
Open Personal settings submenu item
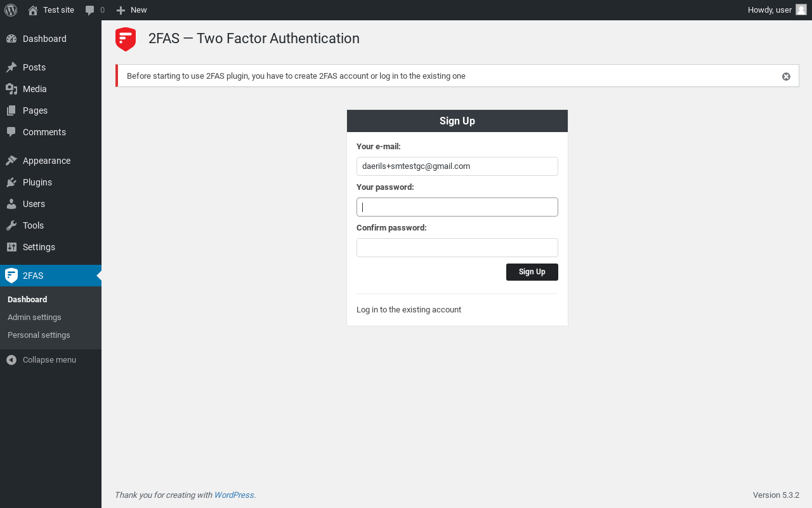pyautogui.click(x=39, y=335)
